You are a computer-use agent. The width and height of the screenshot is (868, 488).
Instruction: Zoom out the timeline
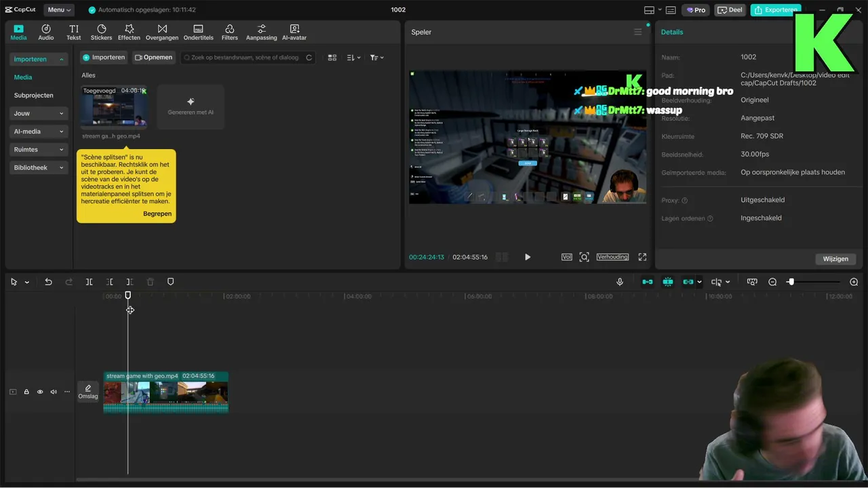(772, 282)
